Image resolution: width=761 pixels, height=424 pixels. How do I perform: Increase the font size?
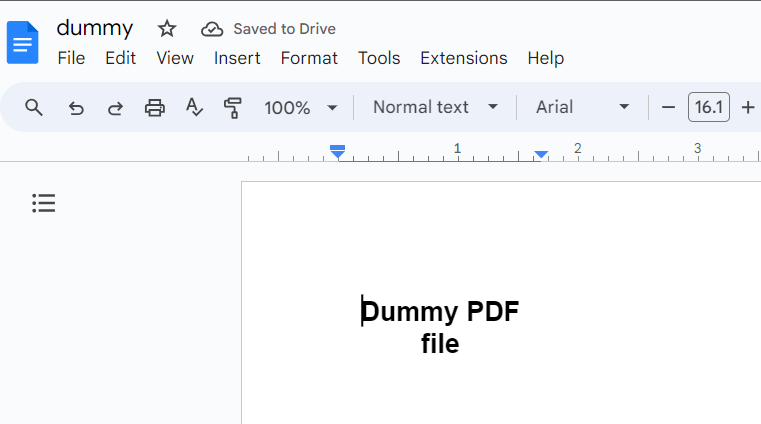tap(748, 107)
